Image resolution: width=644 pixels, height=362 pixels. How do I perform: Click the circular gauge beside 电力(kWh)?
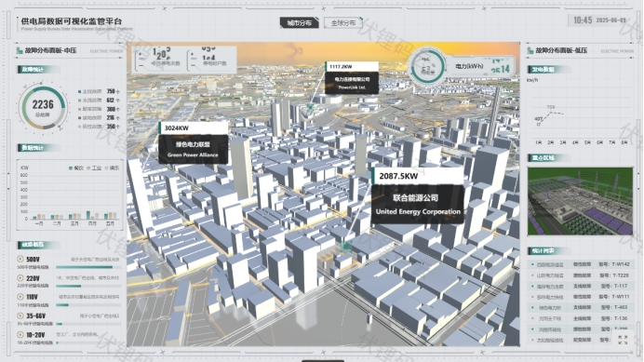tap(427, 66)
